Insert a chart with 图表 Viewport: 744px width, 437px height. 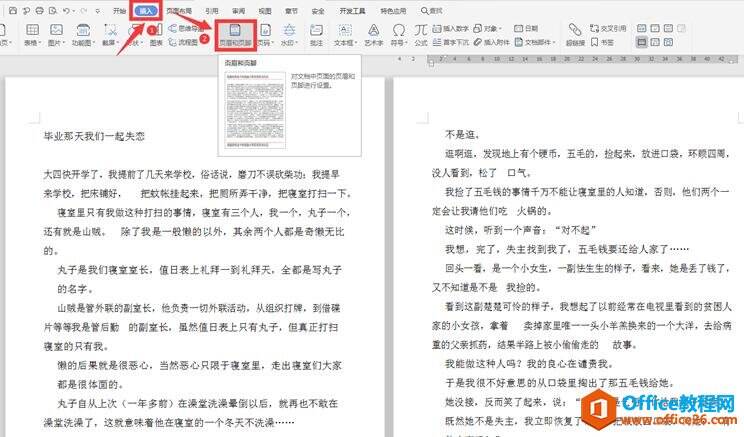(x=156, y=35)
